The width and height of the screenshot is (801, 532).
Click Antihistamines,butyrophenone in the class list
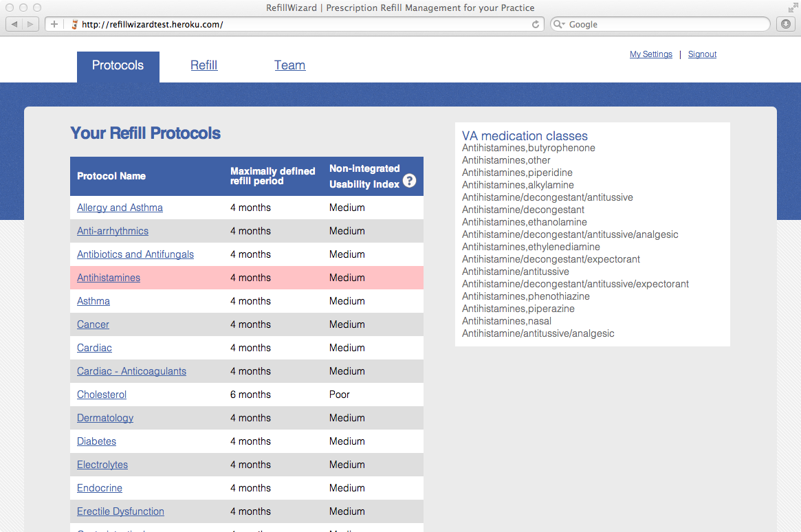(529, 148)
